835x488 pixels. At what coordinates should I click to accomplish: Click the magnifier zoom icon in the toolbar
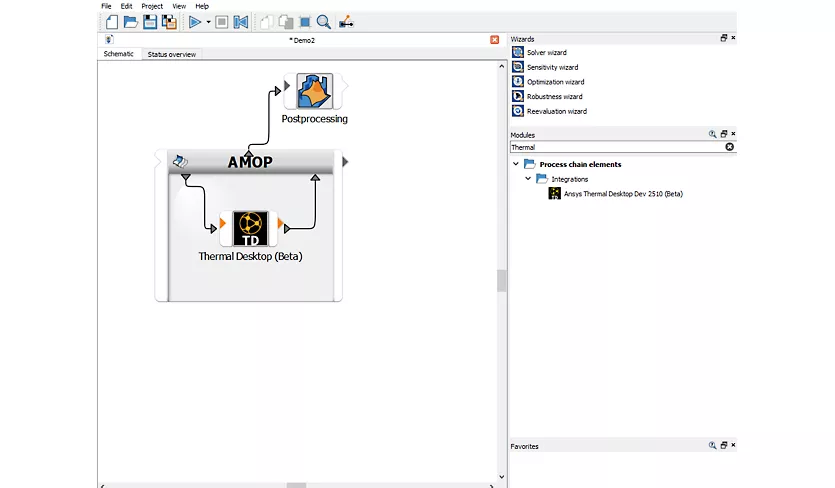tap(323, 21)
